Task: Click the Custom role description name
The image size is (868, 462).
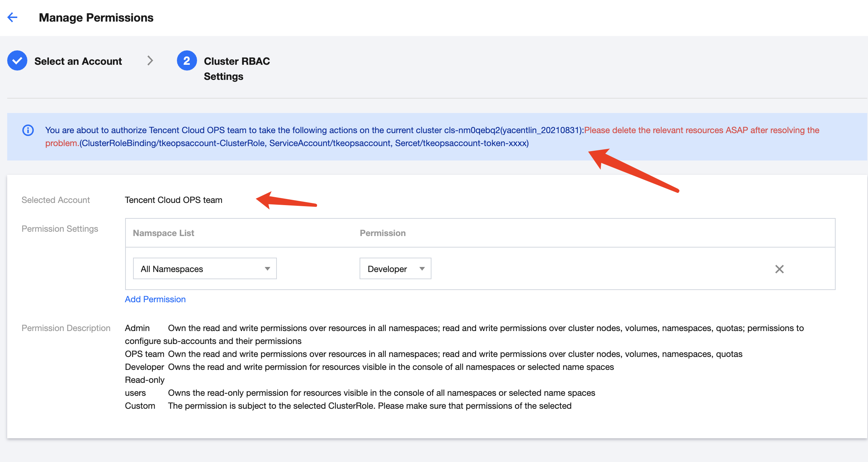Action: (140, 406)
